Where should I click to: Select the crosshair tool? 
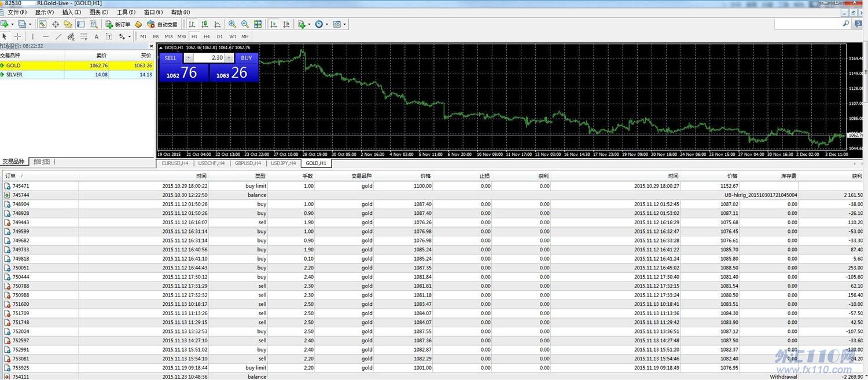click(17, 36)
